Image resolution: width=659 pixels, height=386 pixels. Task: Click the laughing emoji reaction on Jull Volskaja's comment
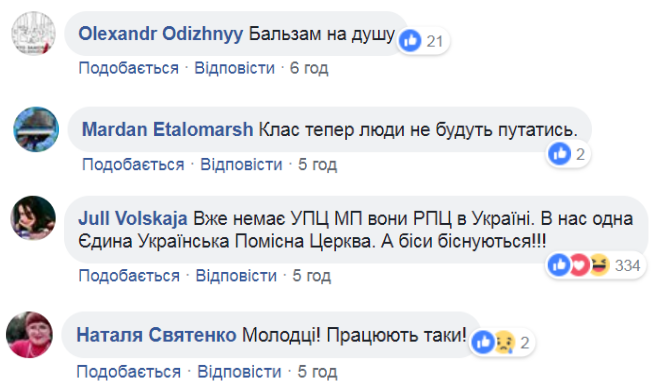point(599,265)
